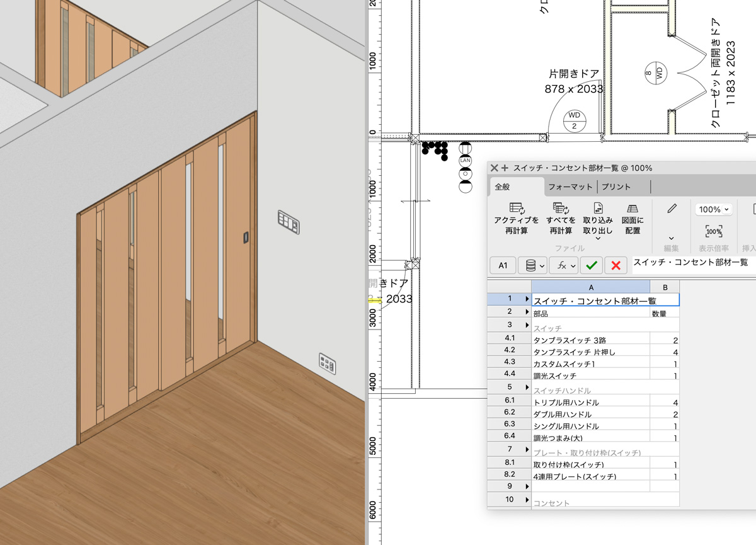Image resolution: width=756 pixels, height=545 pixels.
Task: Open the 取り込み取り出し import/export dropdown
Action: click(x=597, y=238)
